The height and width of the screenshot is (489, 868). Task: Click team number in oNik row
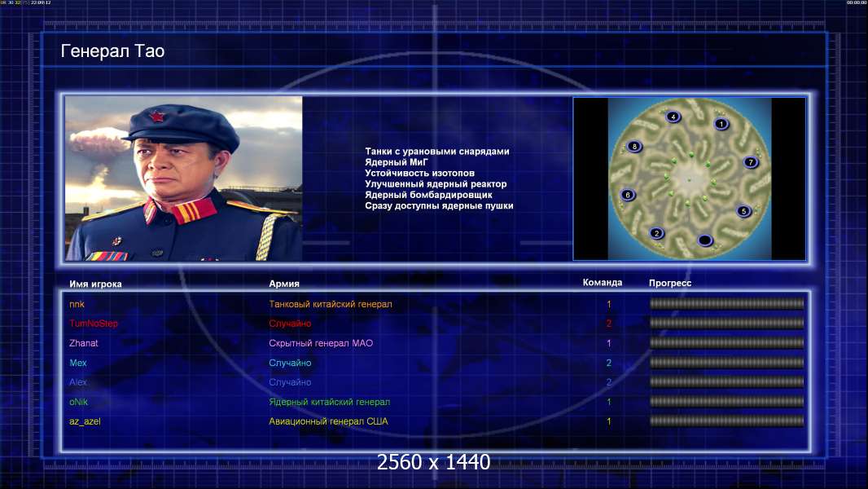click(x=609, y=402)
